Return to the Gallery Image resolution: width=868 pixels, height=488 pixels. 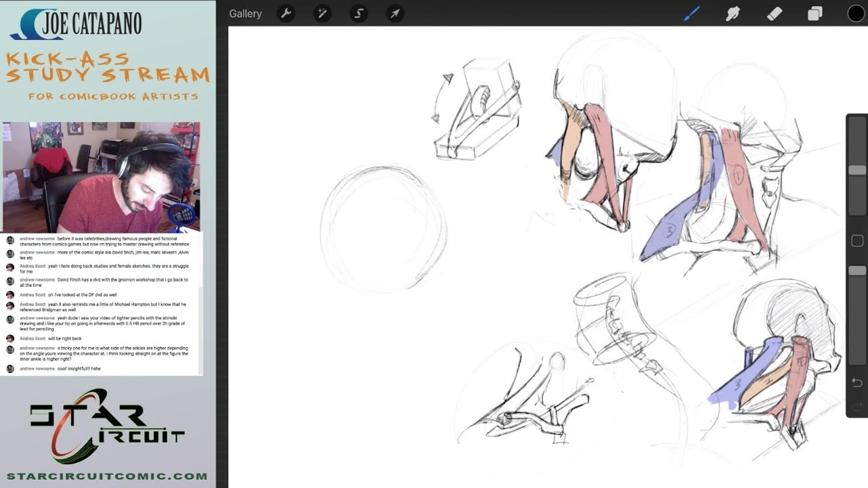(245, 14)
